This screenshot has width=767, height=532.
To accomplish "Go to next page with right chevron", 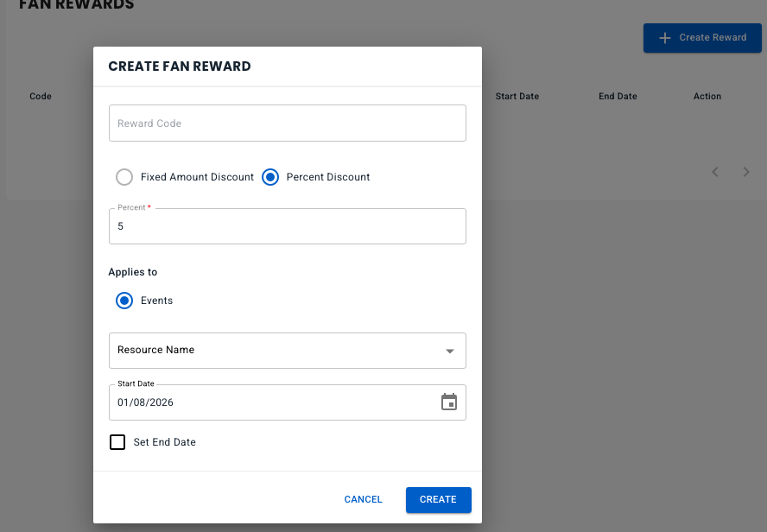I will coord(746,172).
